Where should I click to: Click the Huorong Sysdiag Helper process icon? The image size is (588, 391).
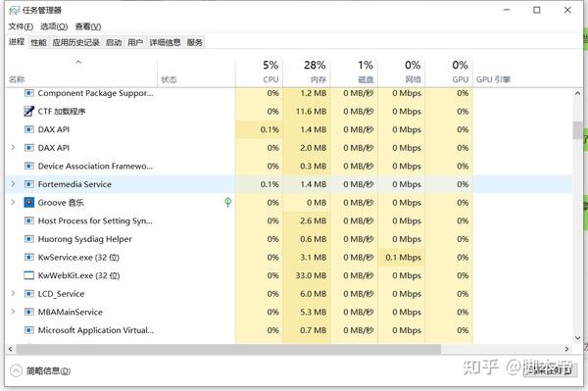tap(28, 239)
